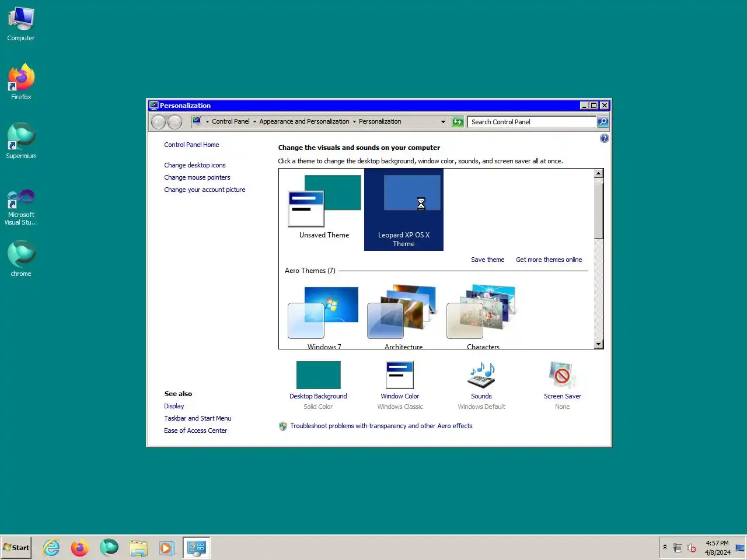
Task: Open Windows Media Player from the taskbar
Action: 166,548
